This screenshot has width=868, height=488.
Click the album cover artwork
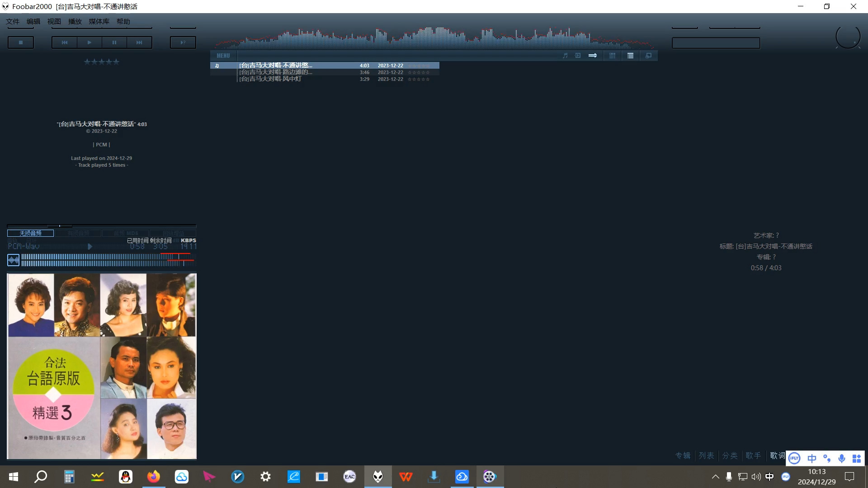point(102,366)
